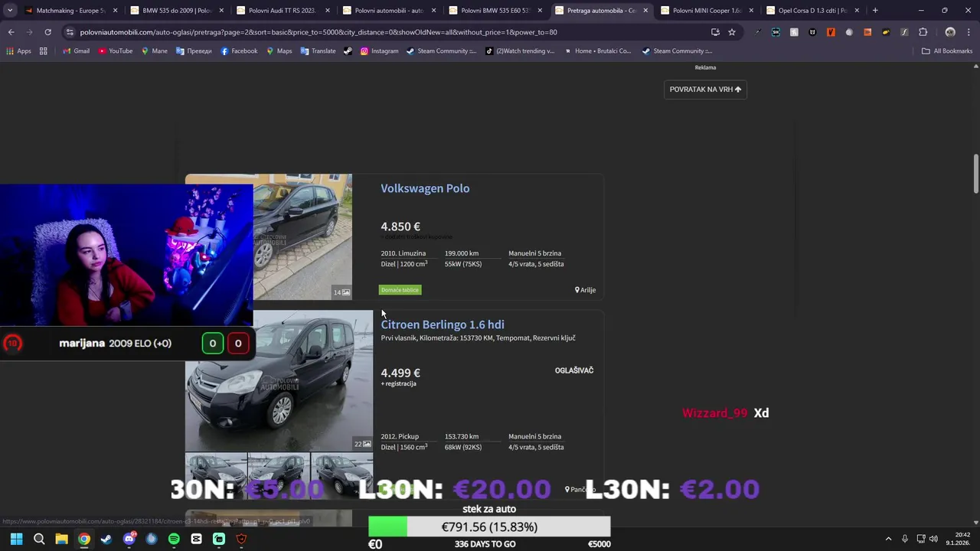Open the Gmail bookmark
Viewport: 980px width, 551px height.
click(76, 51)
